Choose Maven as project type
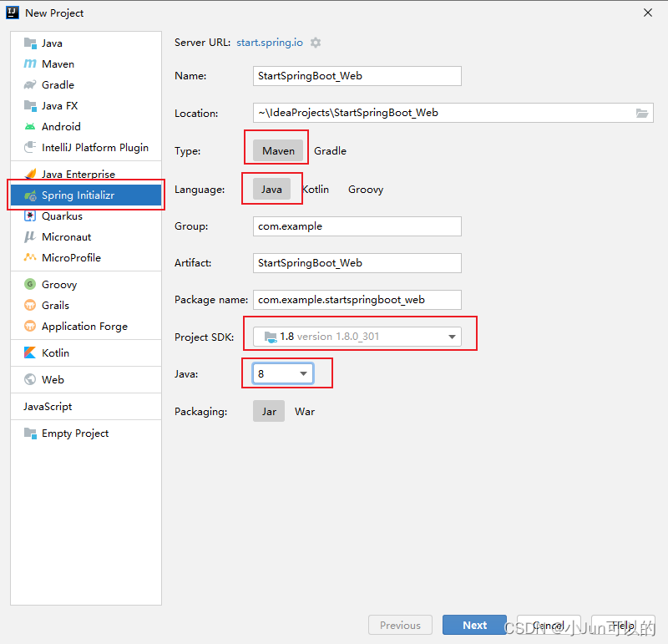 278,151
